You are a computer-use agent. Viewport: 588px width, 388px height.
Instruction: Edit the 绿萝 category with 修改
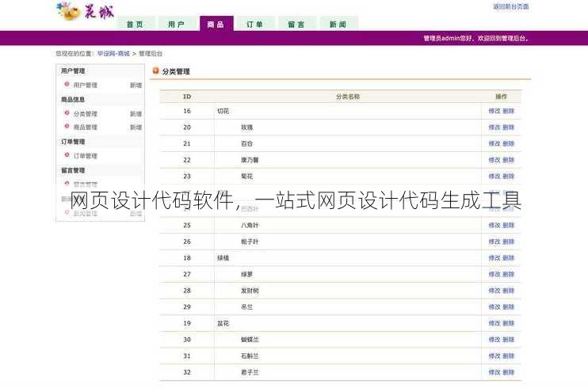[494, 274]
